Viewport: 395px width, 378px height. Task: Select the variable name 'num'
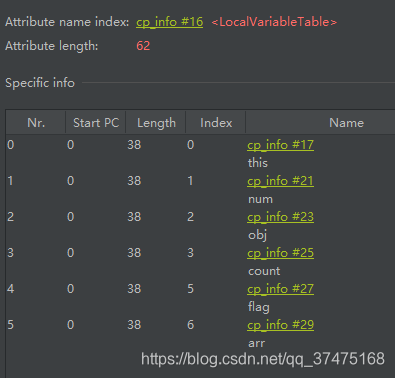point(260,199)
